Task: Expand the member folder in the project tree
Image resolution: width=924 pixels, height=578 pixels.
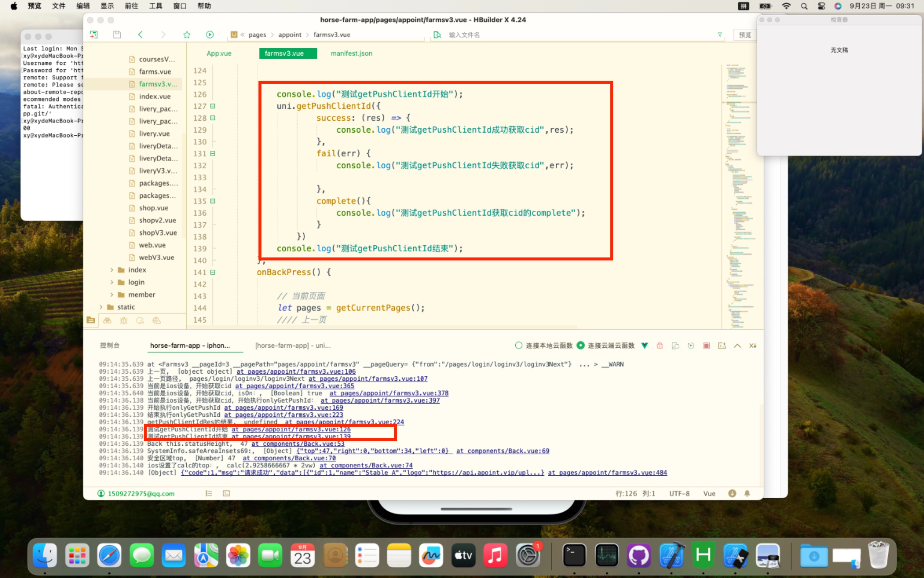Action: pyautogui.click(x=111, y=295)
